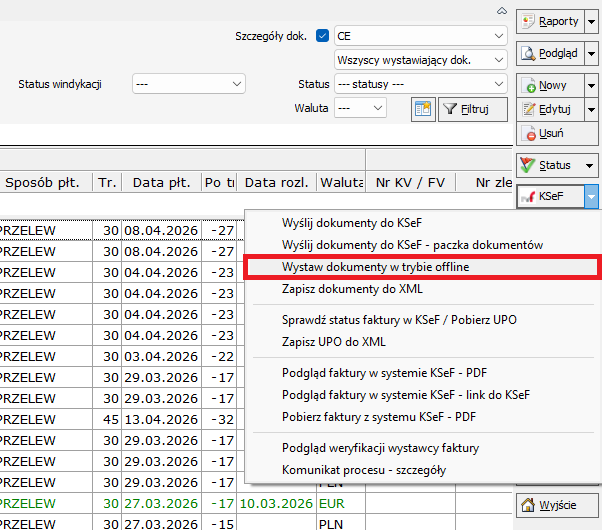Apply filters with the Filtruj button
This screenshot has width=602, height=530.
tap(465, 108)
